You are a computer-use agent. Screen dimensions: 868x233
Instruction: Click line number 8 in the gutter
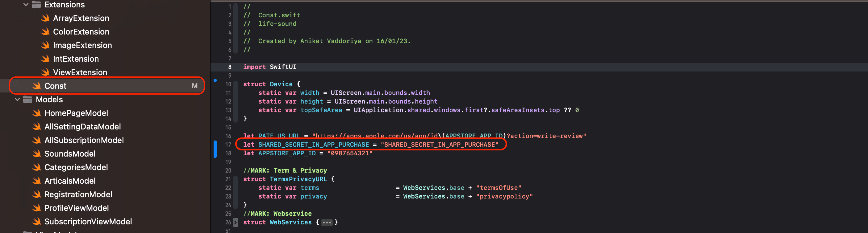click(230, 67)
